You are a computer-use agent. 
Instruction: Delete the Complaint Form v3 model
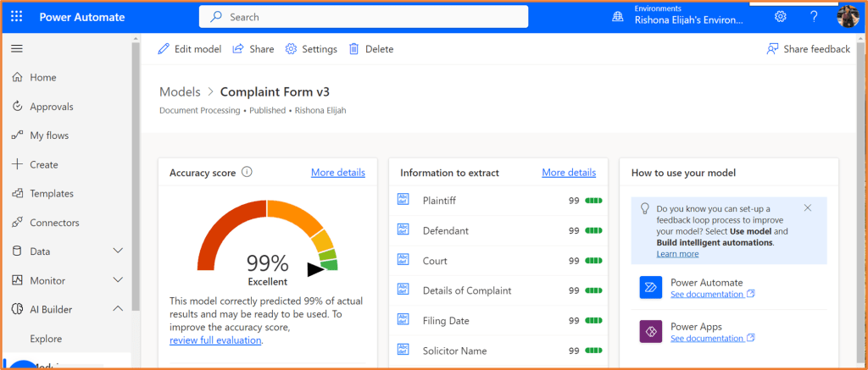point(371,49)
